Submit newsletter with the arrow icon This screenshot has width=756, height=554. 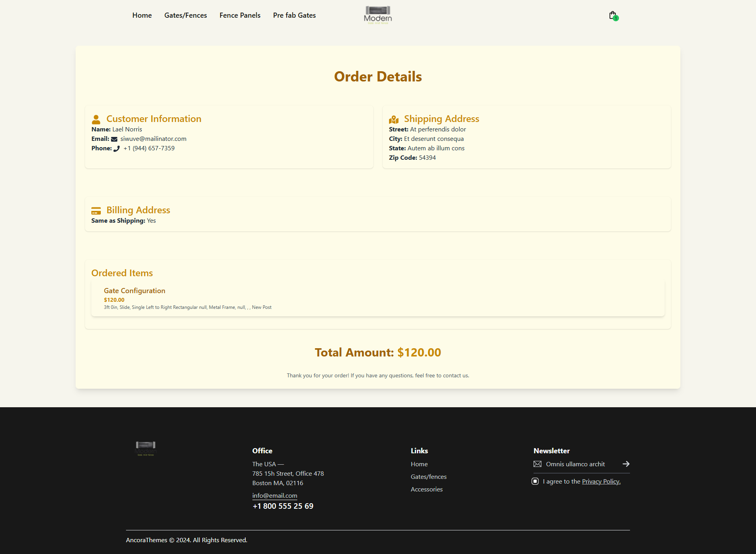626,464
